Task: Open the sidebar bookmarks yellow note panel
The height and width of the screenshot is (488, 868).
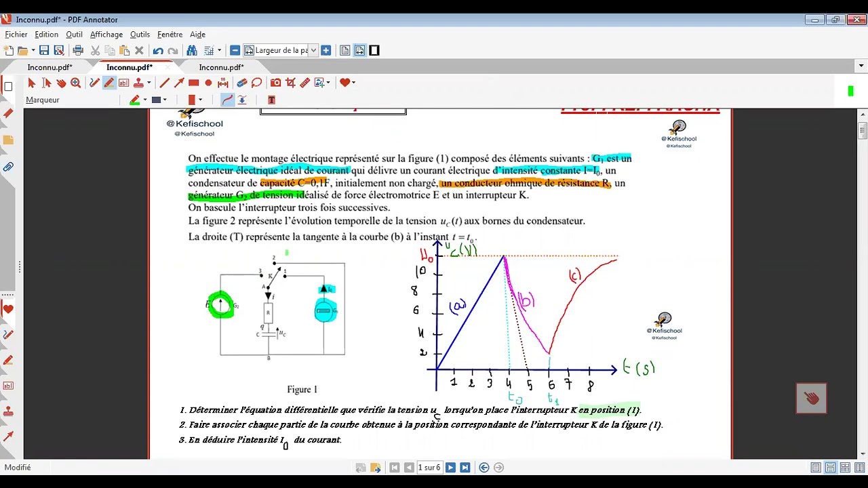Action: click(8, 140)
